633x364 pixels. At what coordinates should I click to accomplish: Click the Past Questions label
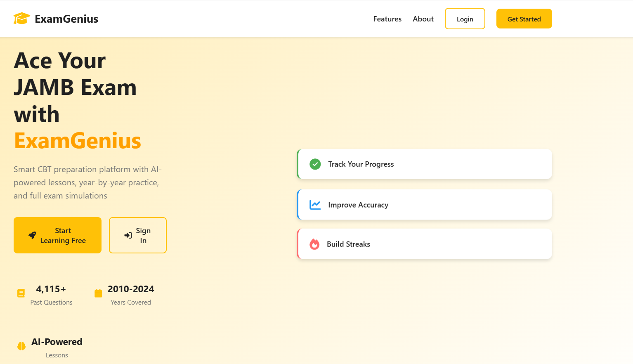[x=51, y=303]
